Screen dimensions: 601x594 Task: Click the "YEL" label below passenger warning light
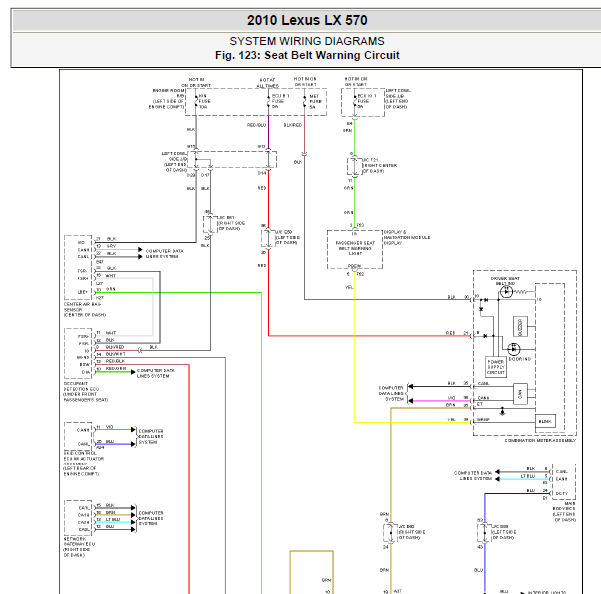point(349,287)
